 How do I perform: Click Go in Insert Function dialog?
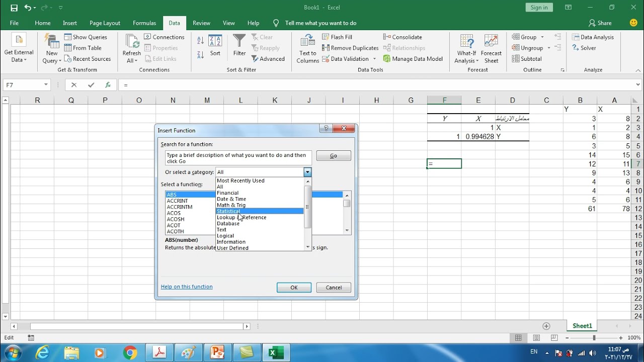pyautogui.click(x=334, y=156)
